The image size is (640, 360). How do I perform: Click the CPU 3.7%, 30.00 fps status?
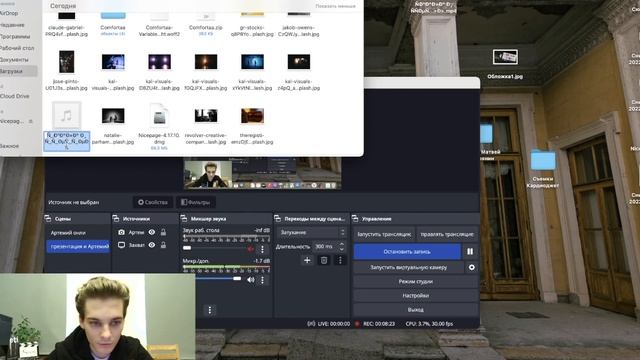coord(429,324)
